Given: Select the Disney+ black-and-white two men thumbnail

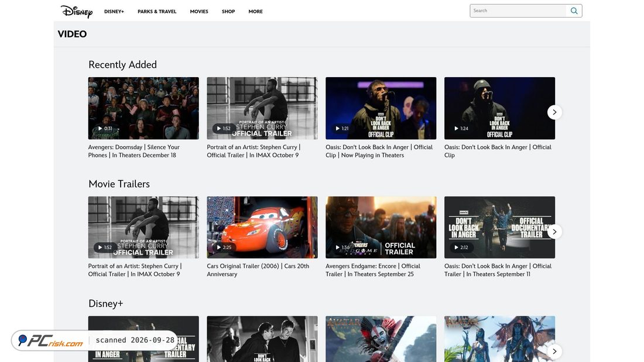Looking at the screenshot, I should [x=262, y=339].
